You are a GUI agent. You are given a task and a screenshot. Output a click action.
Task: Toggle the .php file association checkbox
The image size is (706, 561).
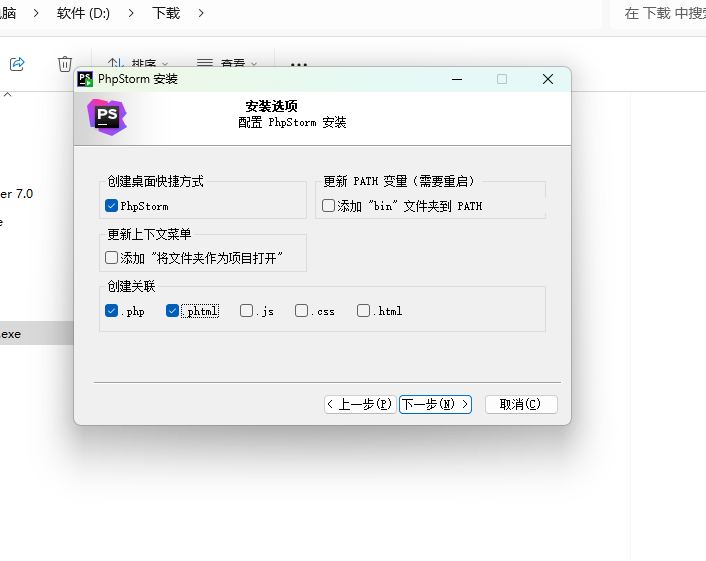pyautogui.click(x=111, y=311)
